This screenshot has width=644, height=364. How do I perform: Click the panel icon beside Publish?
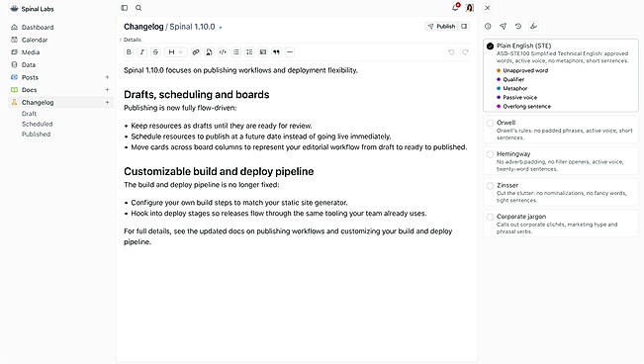click(464, 27)
